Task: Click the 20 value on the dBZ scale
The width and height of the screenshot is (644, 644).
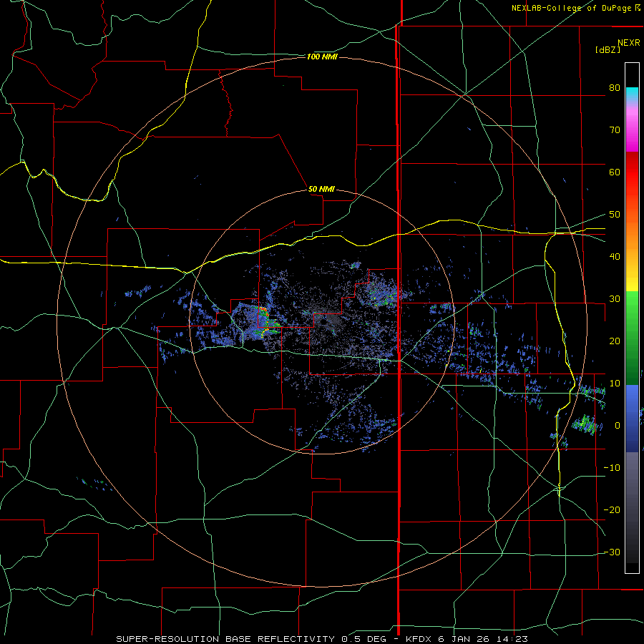Action: coord(615,342)
